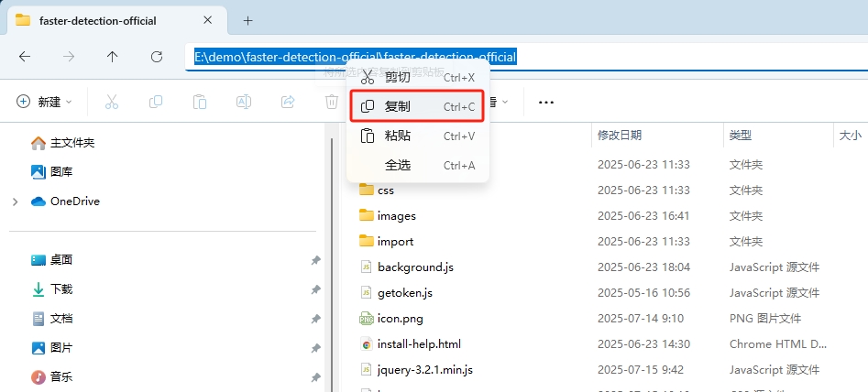
Task: Navigate back with the left arrow
Action: coord(25,57)
